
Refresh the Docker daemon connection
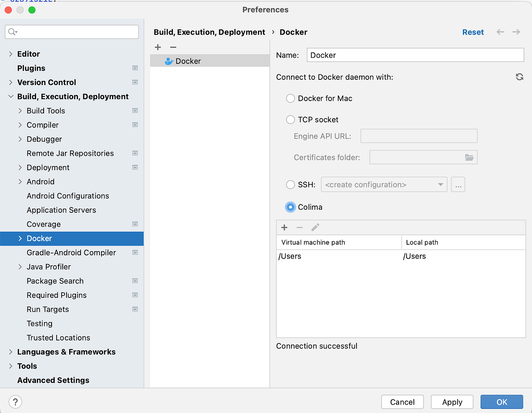pos(519,77)
